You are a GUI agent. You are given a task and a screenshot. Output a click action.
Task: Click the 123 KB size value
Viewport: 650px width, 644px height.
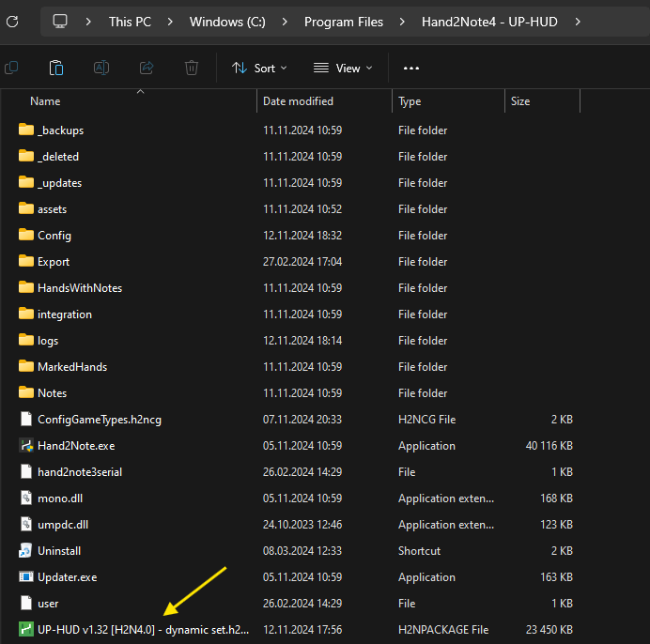tap(556, 524)
